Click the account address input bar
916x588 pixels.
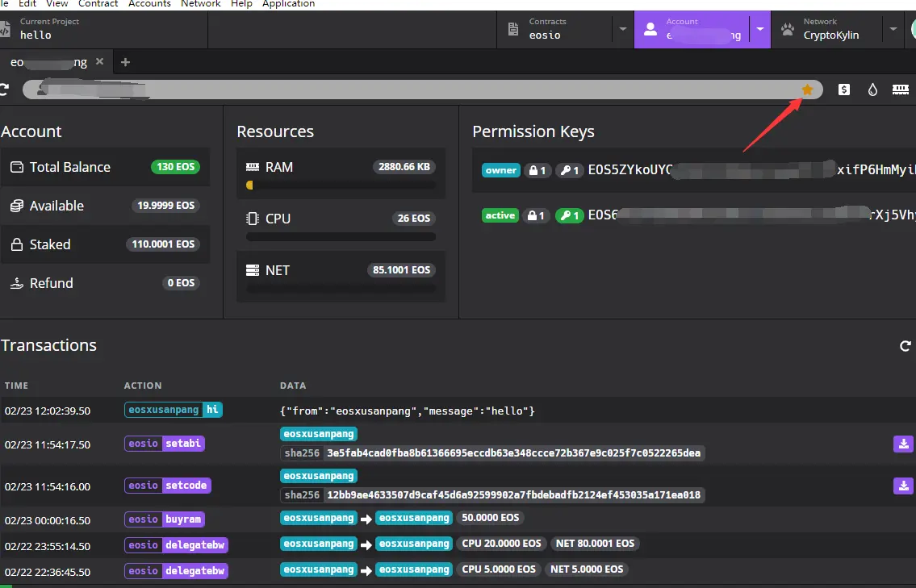point(422,90)
